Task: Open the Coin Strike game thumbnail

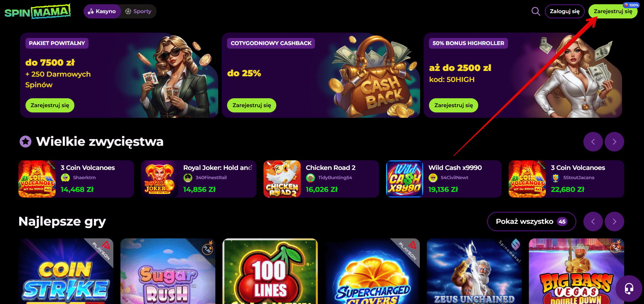Action: click(66, 271)
